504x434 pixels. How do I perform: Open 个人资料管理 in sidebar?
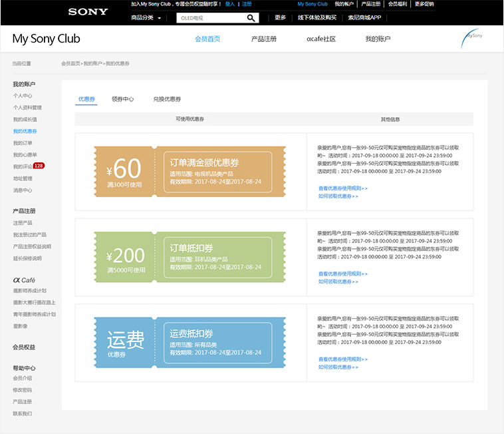[27, 107]
